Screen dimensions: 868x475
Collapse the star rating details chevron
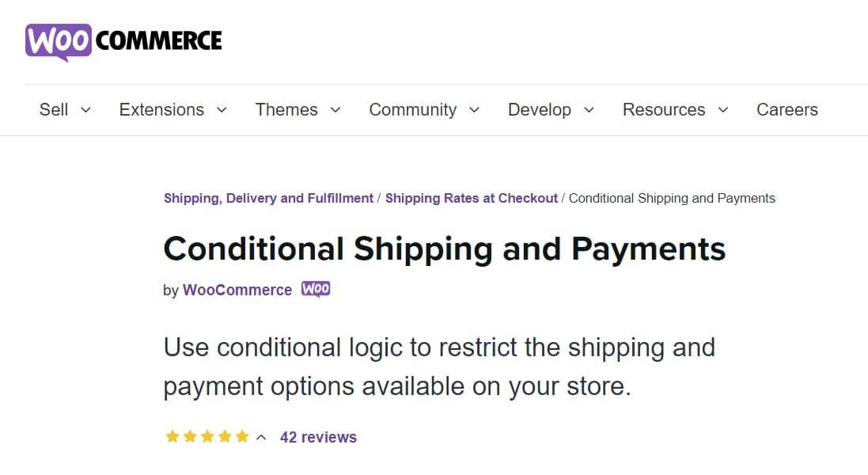(260, 435)
